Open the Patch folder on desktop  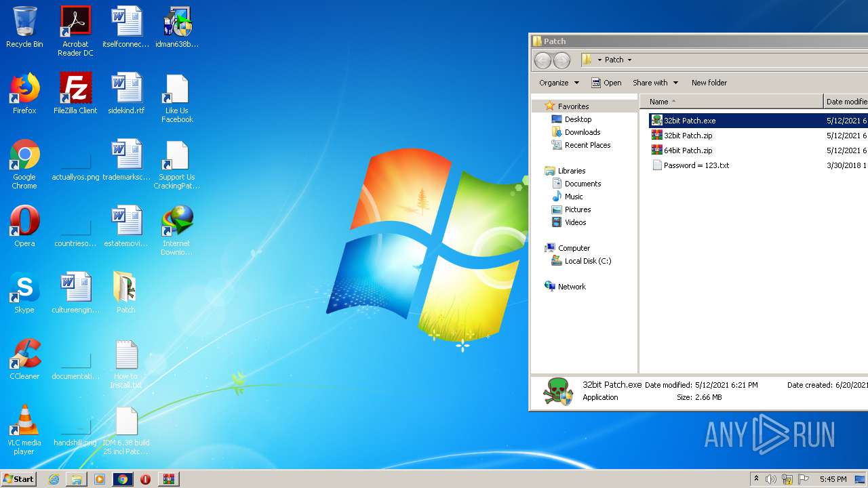tap(126, 293)
